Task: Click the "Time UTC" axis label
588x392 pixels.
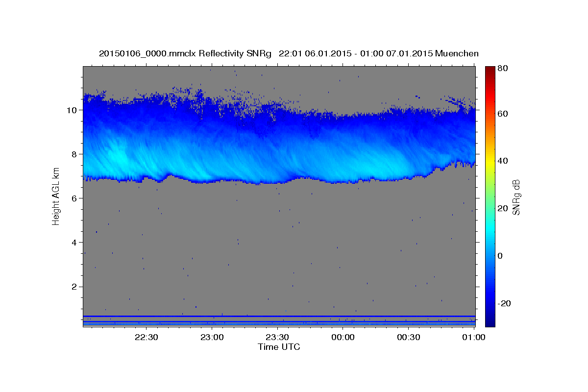Action: click(279, 347)
